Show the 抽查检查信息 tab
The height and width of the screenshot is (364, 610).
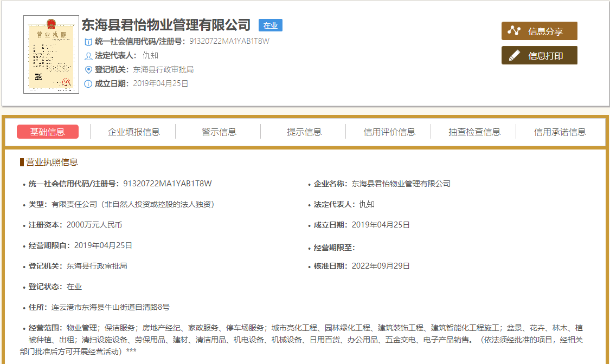coord(474,132)
